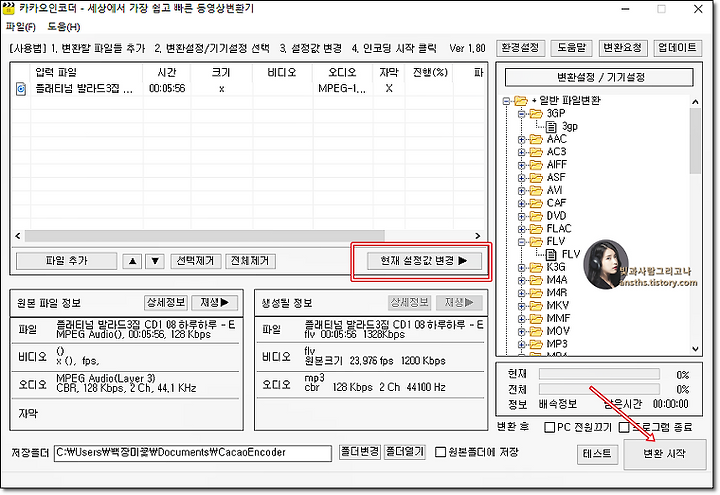Click 파일 추가 to add files

[x=67, y=261]
